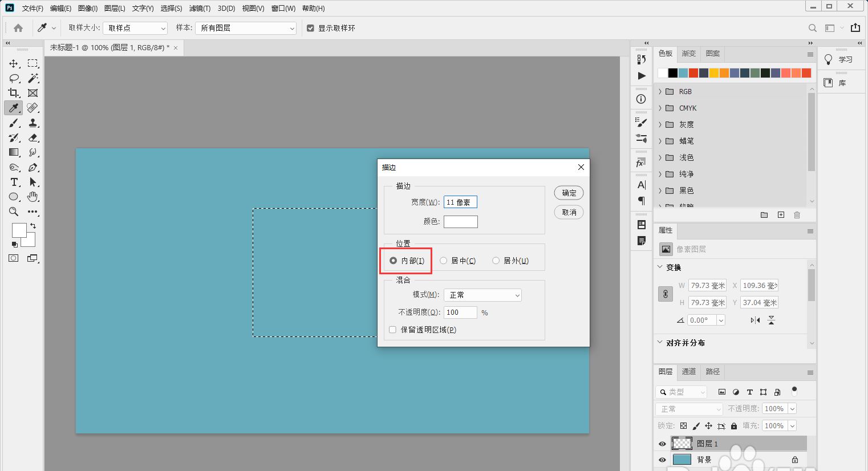Image resolution: width=868 pixels, height=471 pixels.
Task: Open the 滤镜(T) menu
Action: tap(200, 9)
